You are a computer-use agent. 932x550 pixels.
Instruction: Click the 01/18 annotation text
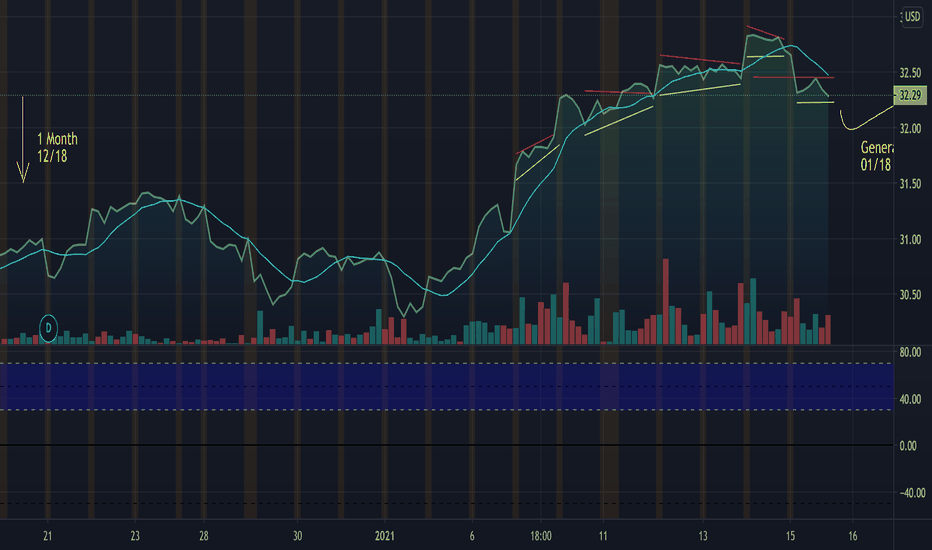(876, 165)
